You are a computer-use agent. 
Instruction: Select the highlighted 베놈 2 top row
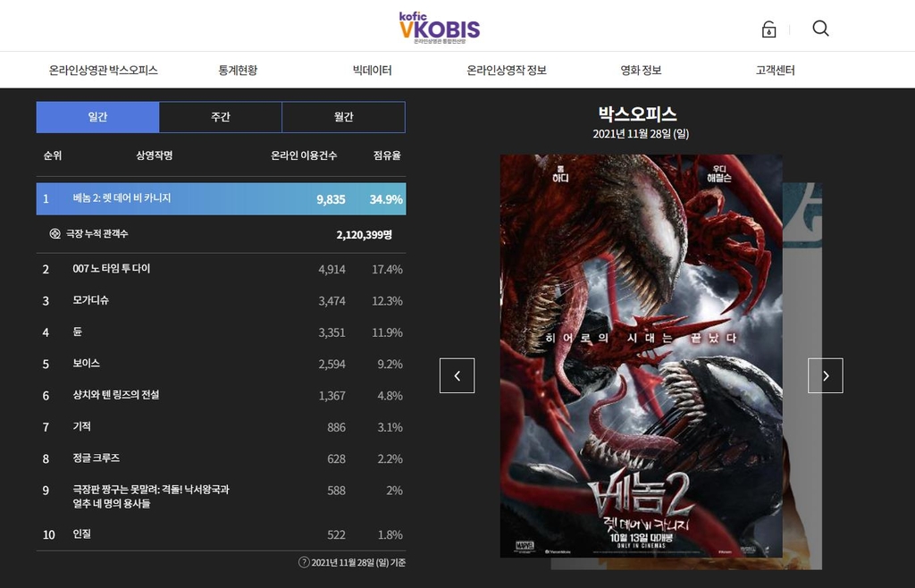tap(222, 199)
